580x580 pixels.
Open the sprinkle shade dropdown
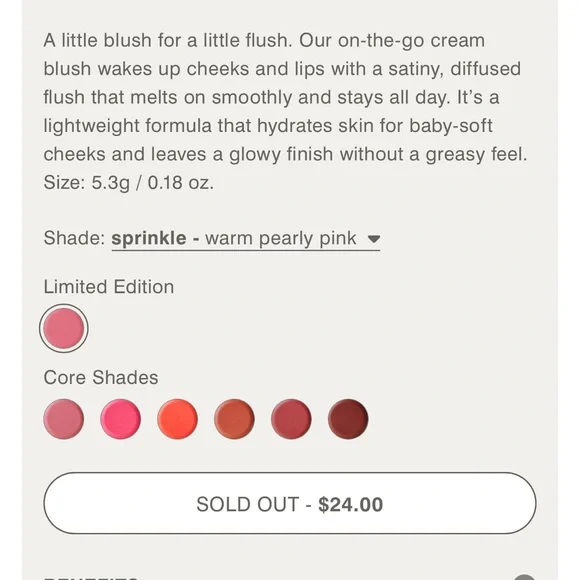point(246,239)
